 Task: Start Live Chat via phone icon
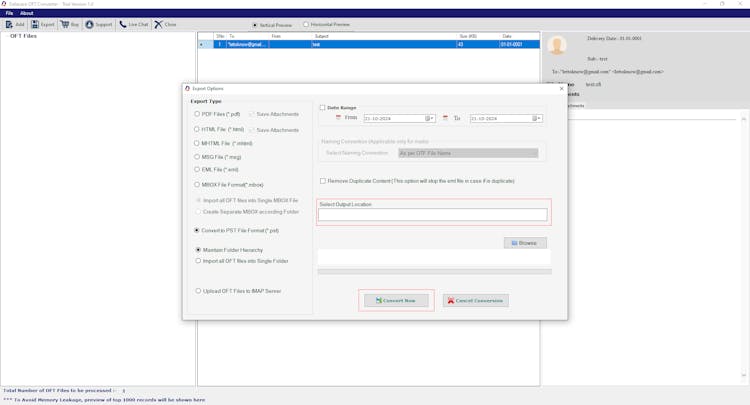[x=123, y=24]
